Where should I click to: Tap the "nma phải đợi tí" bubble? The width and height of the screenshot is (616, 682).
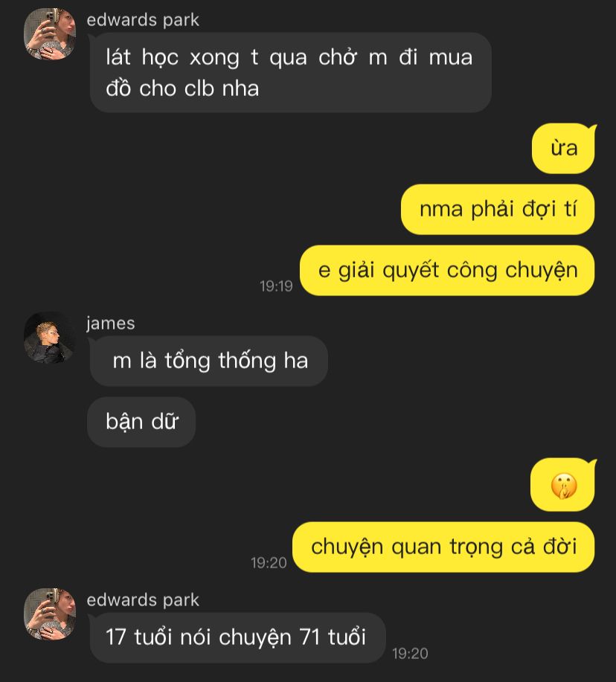(x=498, y=209)
